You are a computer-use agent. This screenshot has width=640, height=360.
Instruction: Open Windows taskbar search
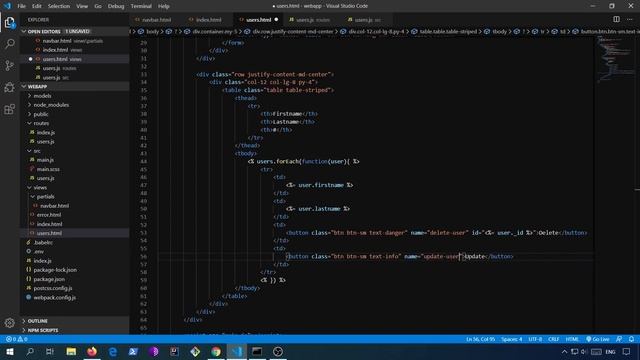(x=30, y=351)
